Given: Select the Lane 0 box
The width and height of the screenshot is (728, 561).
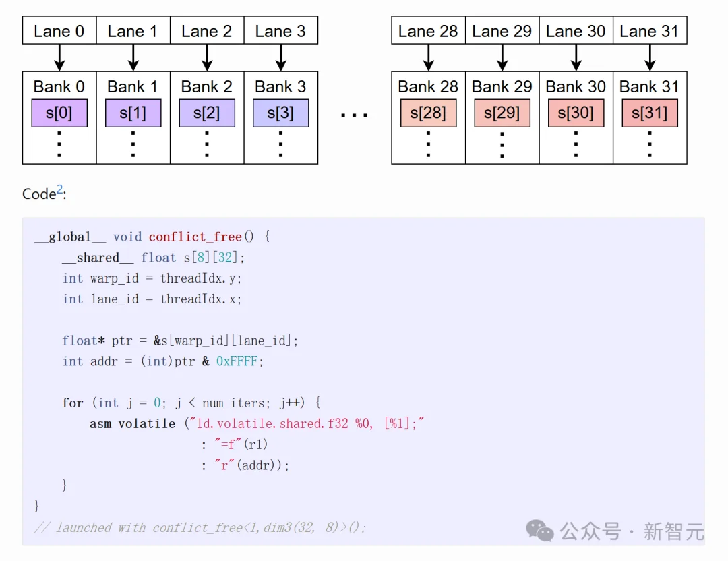Looking at the screenshot, I should tap(59, 31).
